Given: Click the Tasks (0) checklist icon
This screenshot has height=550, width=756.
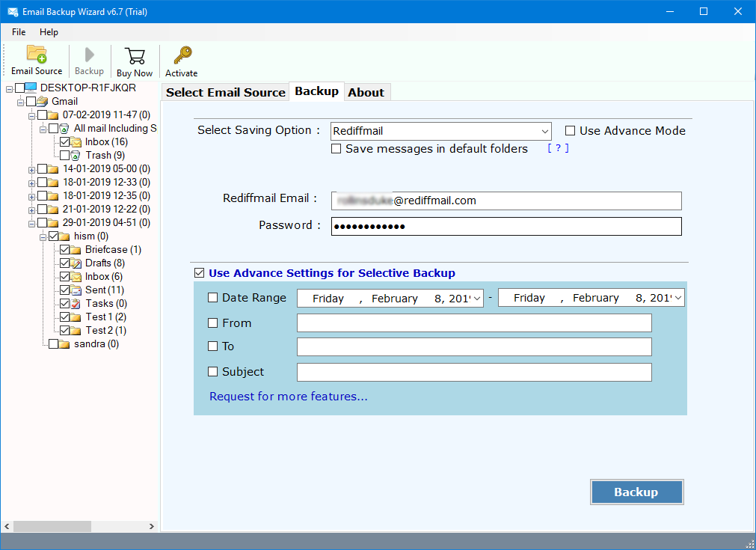Looking at the screenshot, I should [x=76, y=304].
